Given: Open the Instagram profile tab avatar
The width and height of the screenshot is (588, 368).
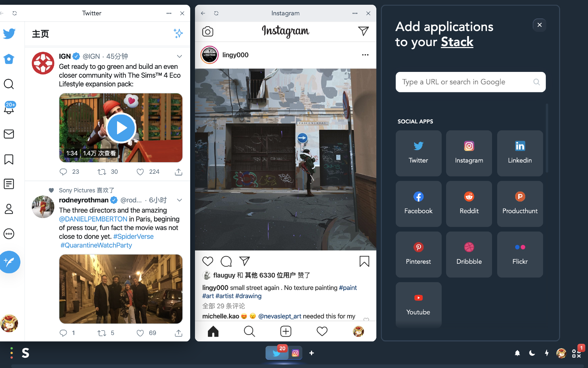Looking at the screenshot, I should click(x=358, y=331).
